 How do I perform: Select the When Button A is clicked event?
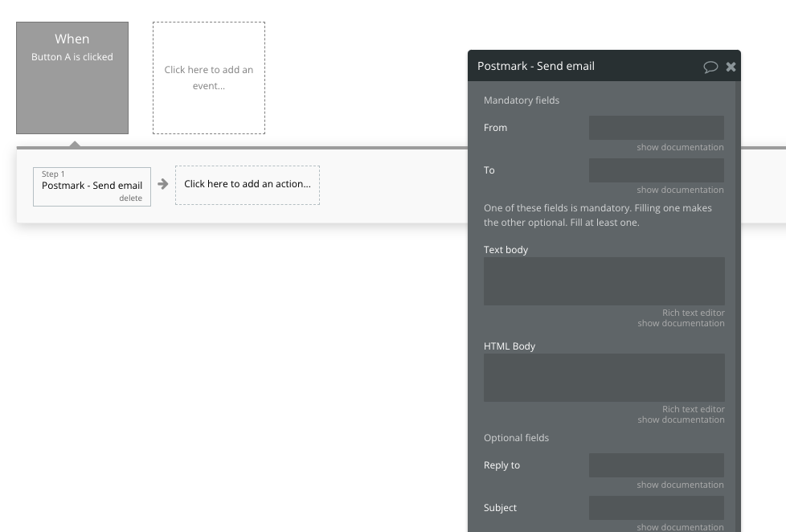click(72, 77)
